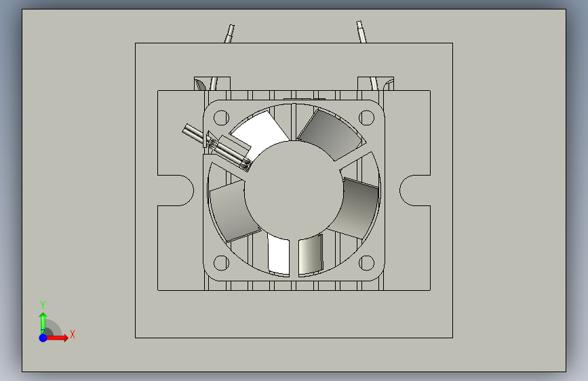The height and width of the screenshot is (381, 588).
Task: Select the right wire above the plate
Action: coord(361,32)
